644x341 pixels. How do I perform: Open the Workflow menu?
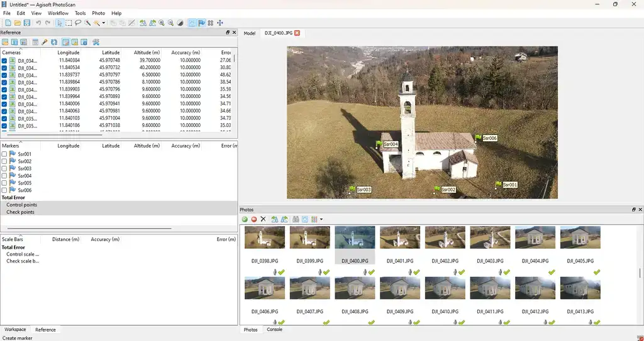point(58,13)
